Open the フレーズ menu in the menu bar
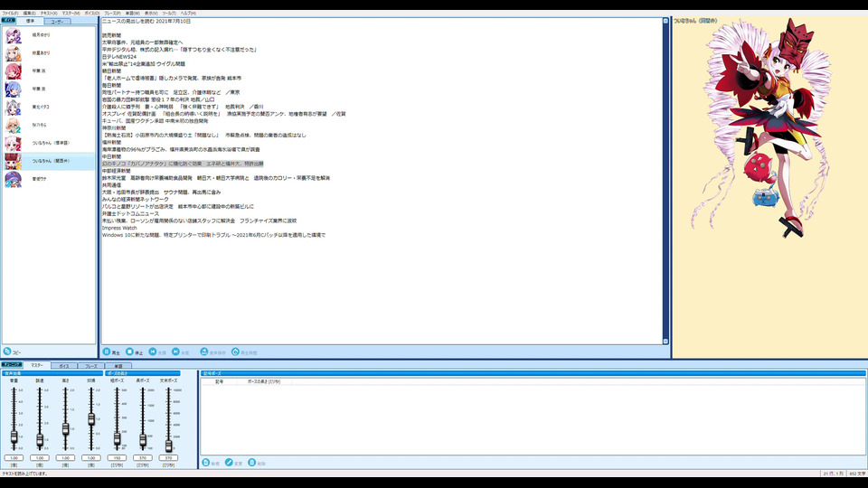 pos(112,13)
